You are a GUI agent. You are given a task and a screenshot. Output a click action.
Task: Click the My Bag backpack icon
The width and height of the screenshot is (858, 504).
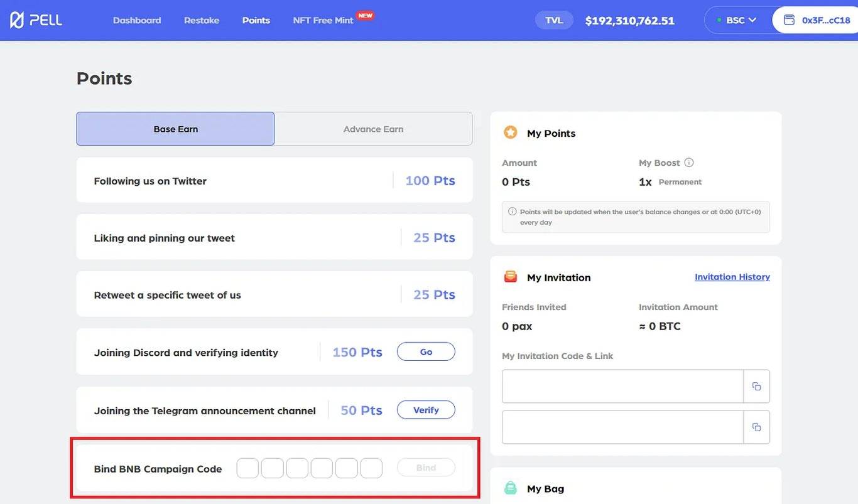[511, 488]
